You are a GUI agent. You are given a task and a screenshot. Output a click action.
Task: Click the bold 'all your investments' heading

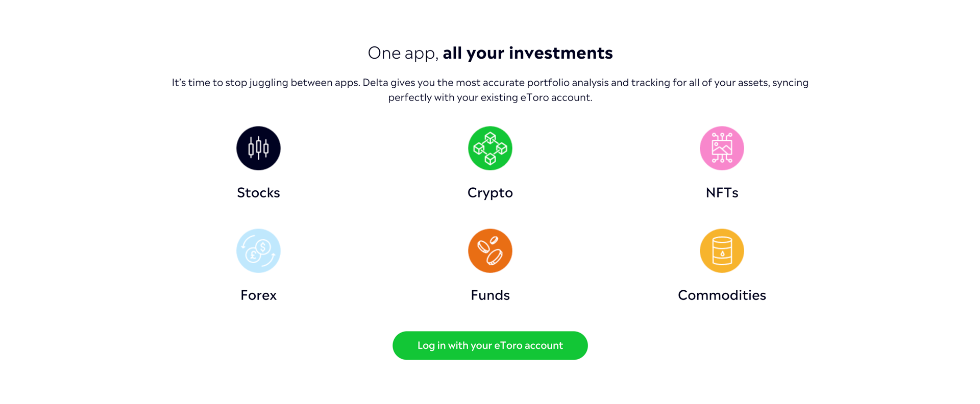(528, 53)
